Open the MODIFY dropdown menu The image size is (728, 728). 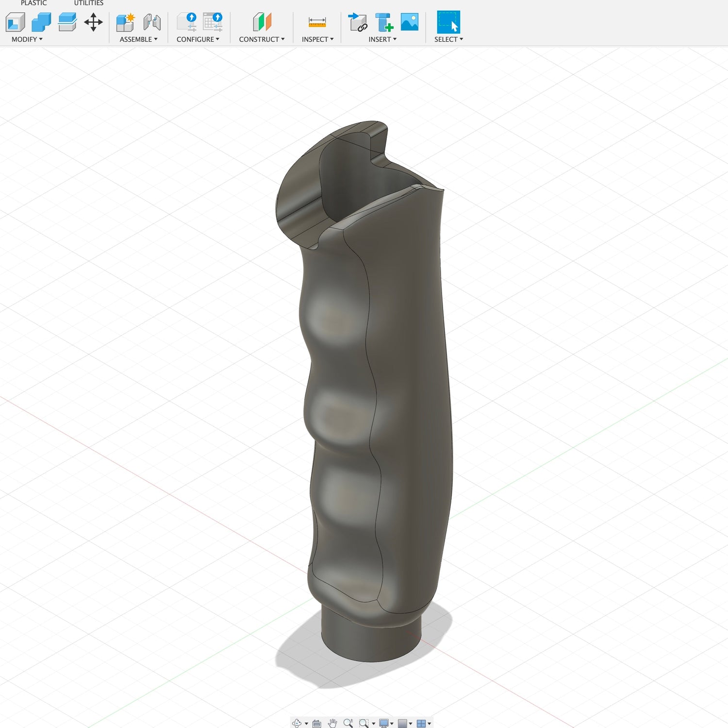tap(27, 39)
